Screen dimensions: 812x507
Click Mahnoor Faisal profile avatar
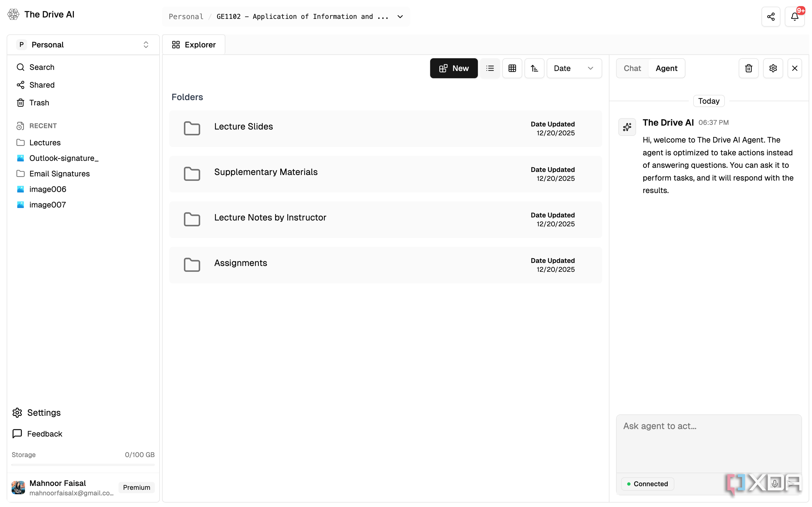18,487
